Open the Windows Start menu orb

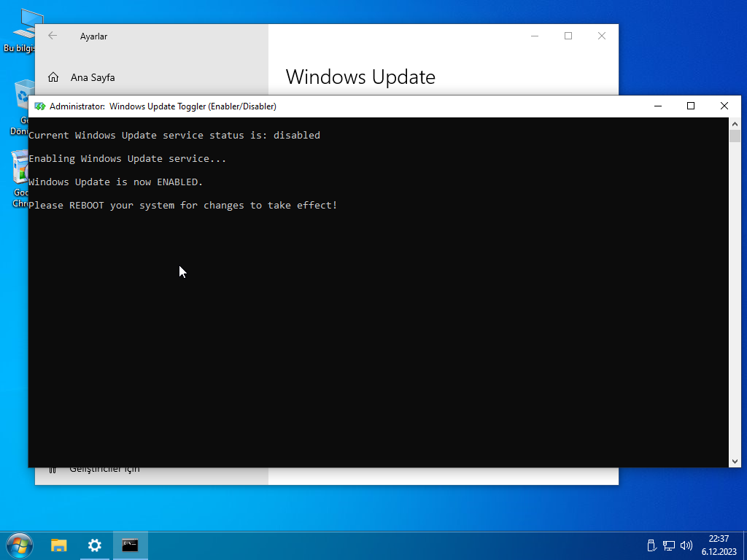20,545
